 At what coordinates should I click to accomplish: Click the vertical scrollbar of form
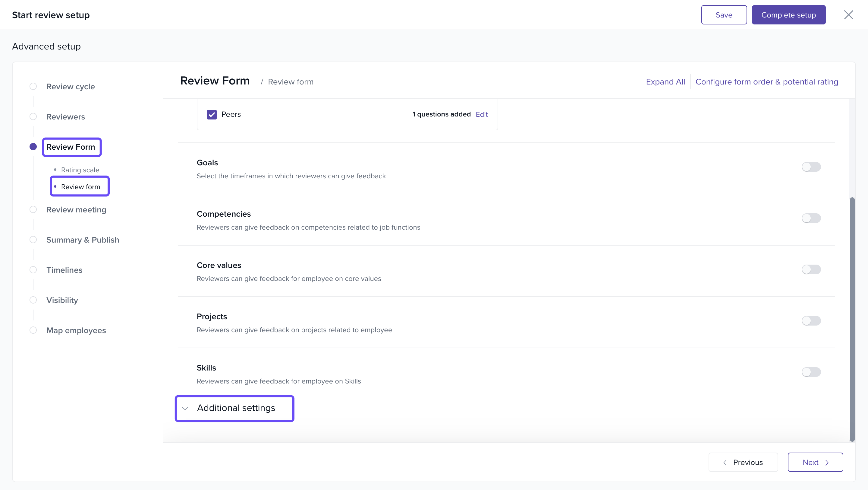click(x=852, y=319)
